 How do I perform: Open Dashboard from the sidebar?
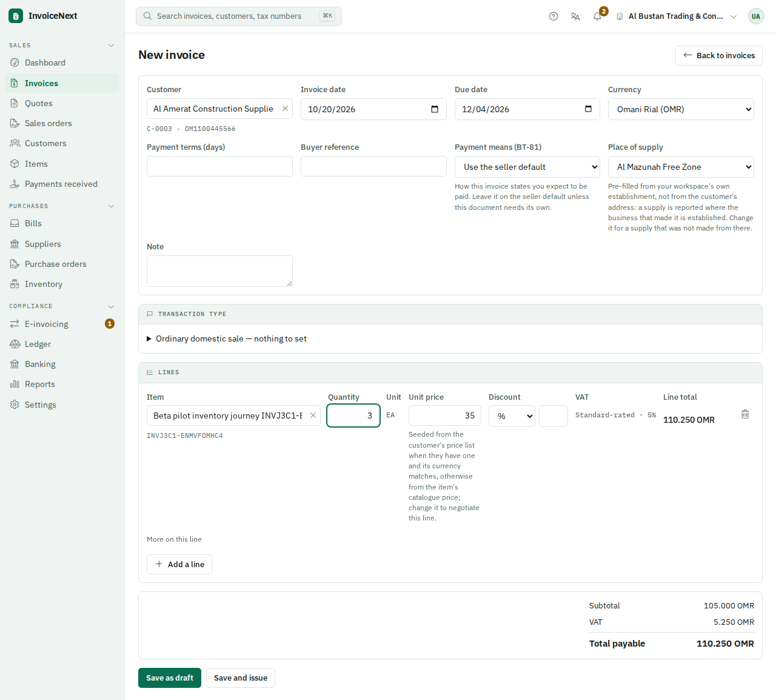(62, 62)
